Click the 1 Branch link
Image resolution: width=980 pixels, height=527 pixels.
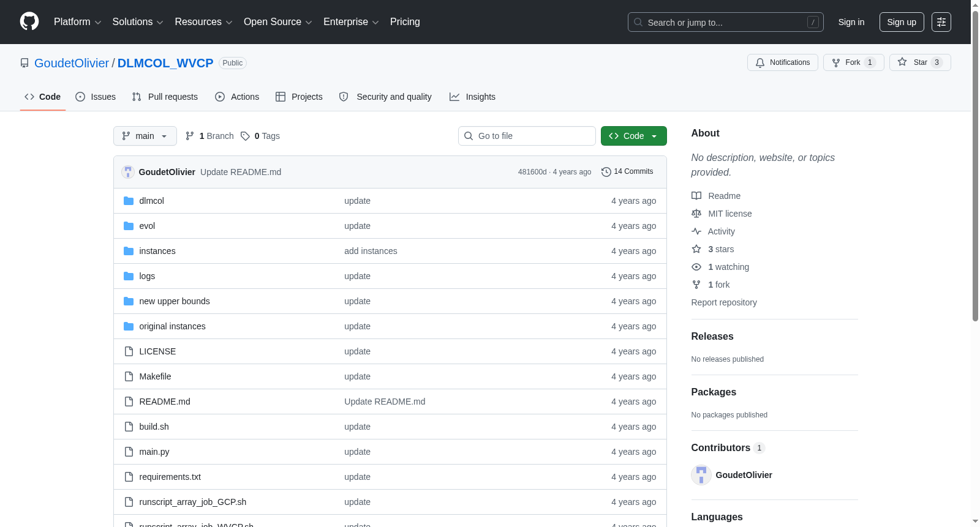pos(209,136)
